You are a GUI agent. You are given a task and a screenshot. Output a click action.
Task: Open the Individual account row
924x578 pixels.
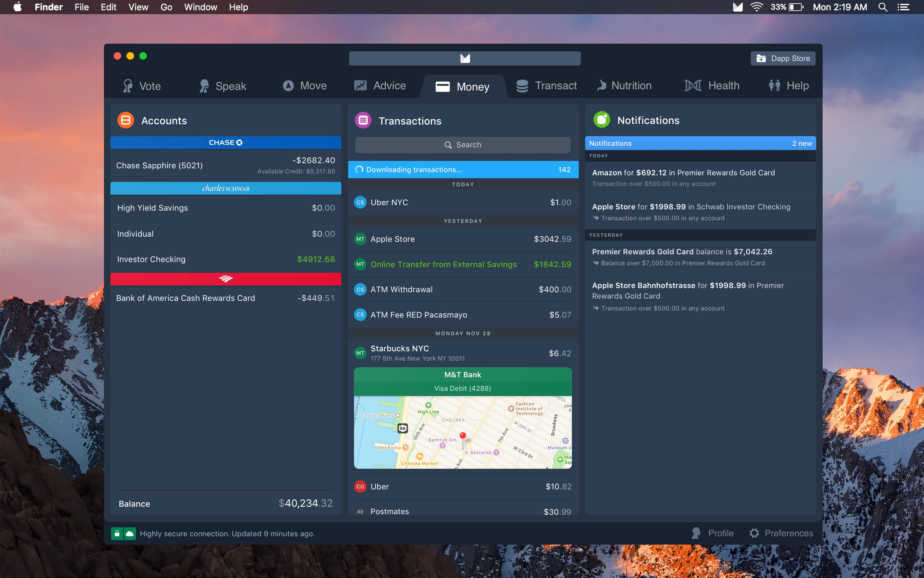(226, 234)
